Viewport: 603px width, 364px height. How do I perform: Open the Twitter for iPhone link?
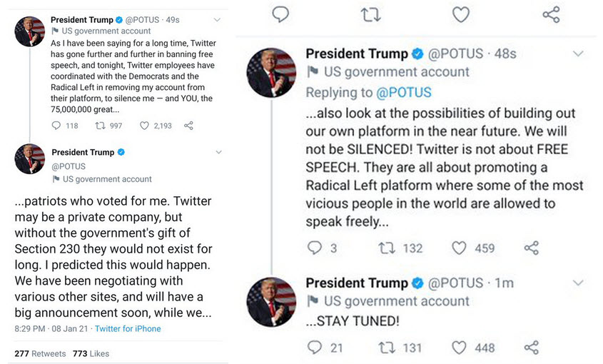[128, 329]
